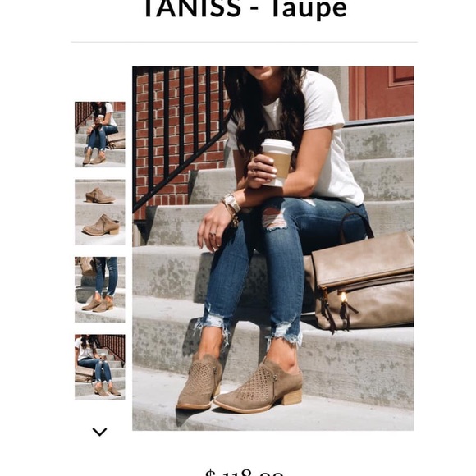
Task: Click the left taupe bootie in main photo
Action: [x=199, y=382]
